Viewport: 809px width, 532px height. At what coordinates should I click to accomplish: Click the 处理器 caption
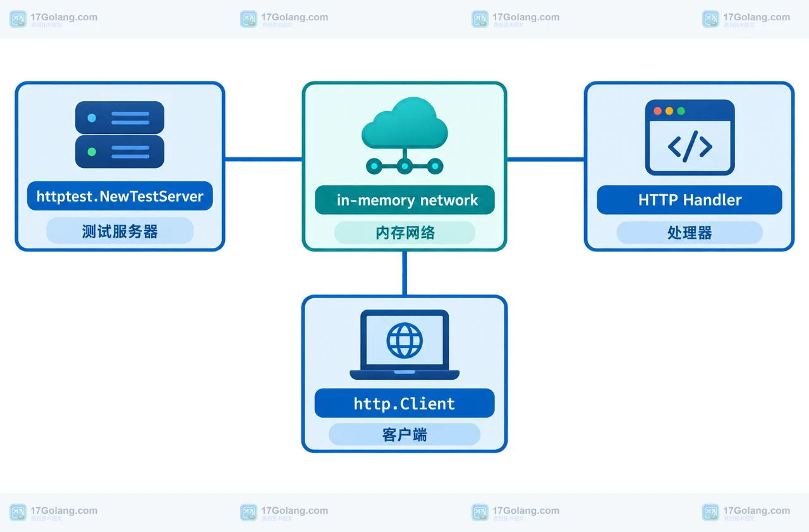tap(690, 233)
